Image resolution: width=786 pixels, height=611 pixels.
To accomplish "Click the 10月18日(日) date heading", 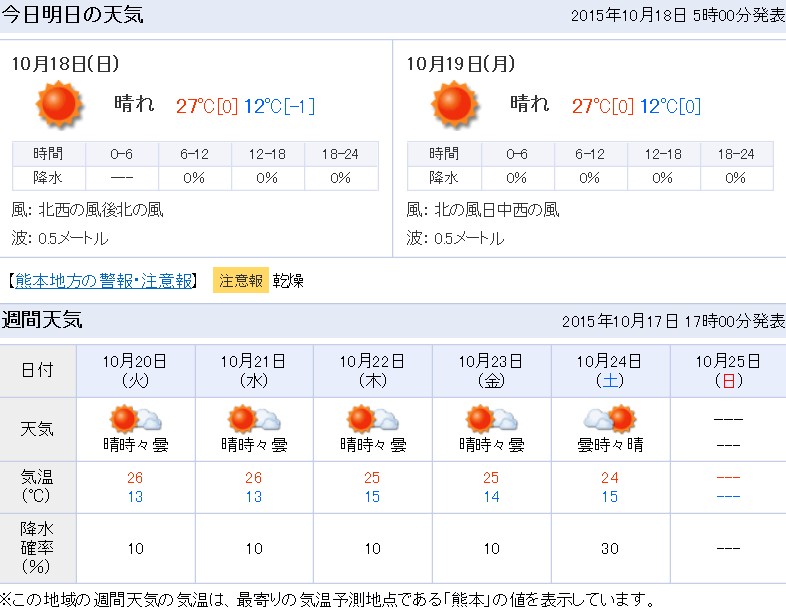I will 65,64.
